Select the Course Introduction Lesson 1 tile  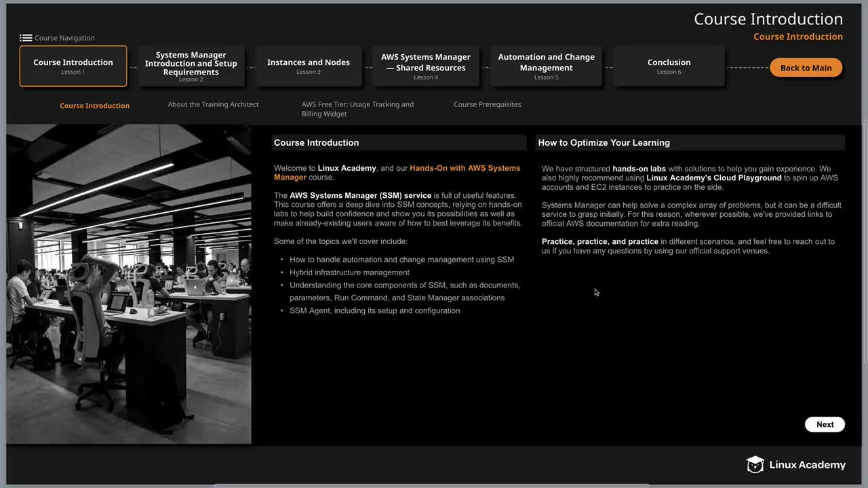tap(73, 66)
